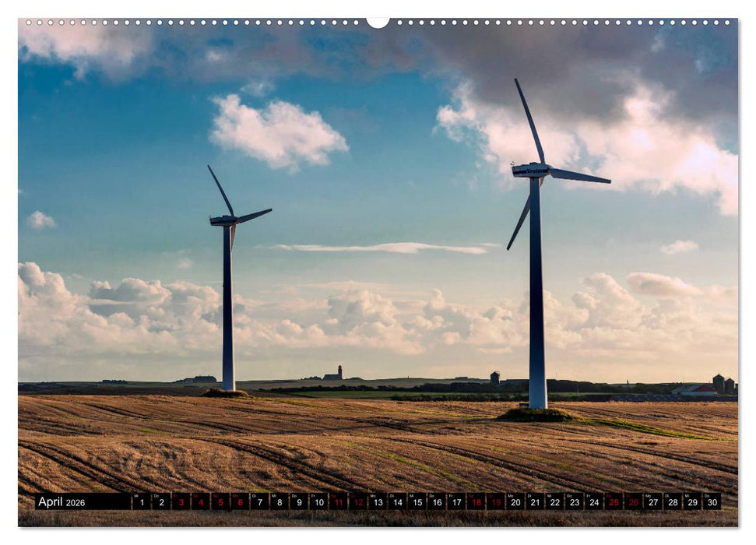Select the red date 5
Image resolution: width=756 pixels, height=545 pixels.
(x=220, y=503)
